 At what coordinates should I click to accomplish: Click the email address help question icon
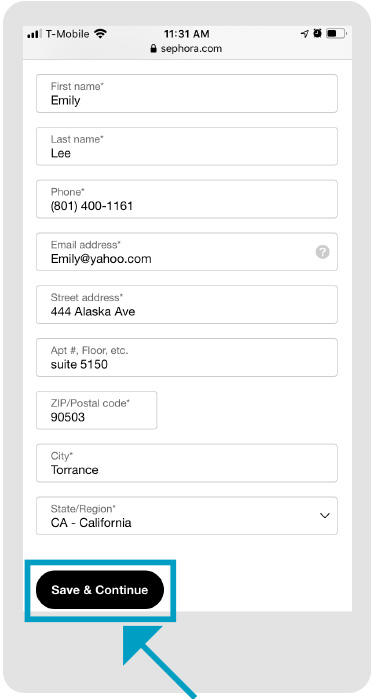tap(323, 252)
